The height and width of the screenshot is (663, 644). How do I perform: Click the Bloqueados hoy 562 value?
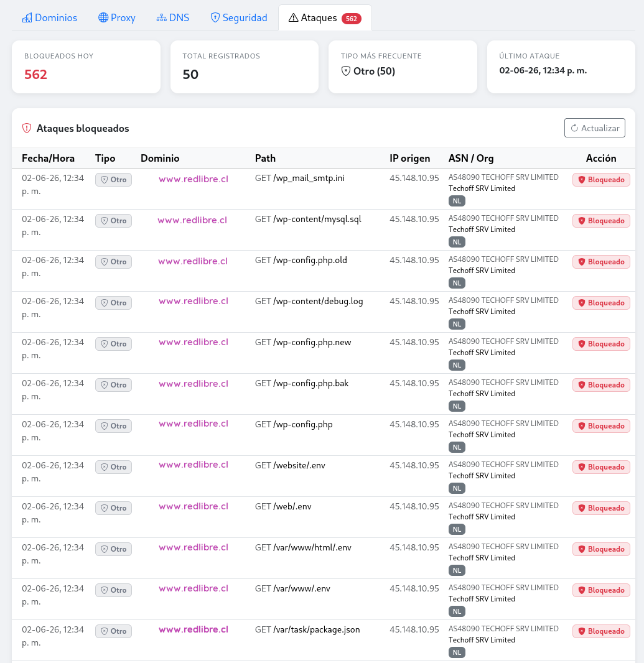point(35,75)
